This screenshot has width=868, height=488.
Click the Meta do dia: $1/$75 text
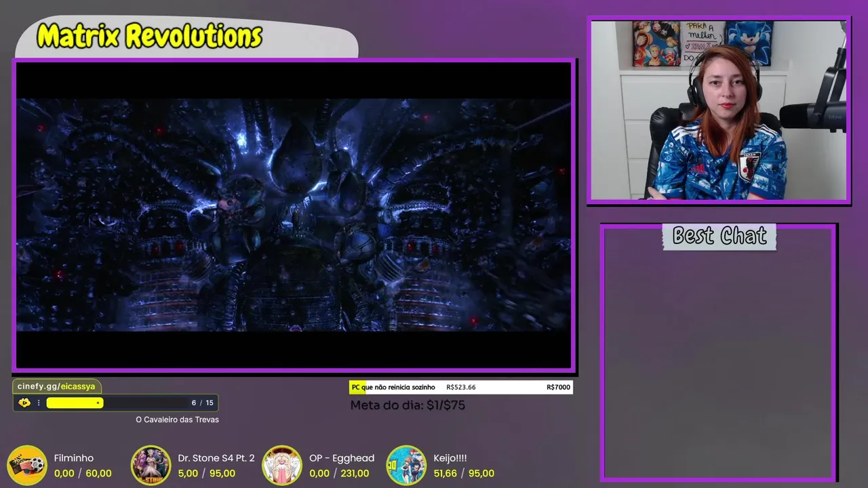point(408,405)
